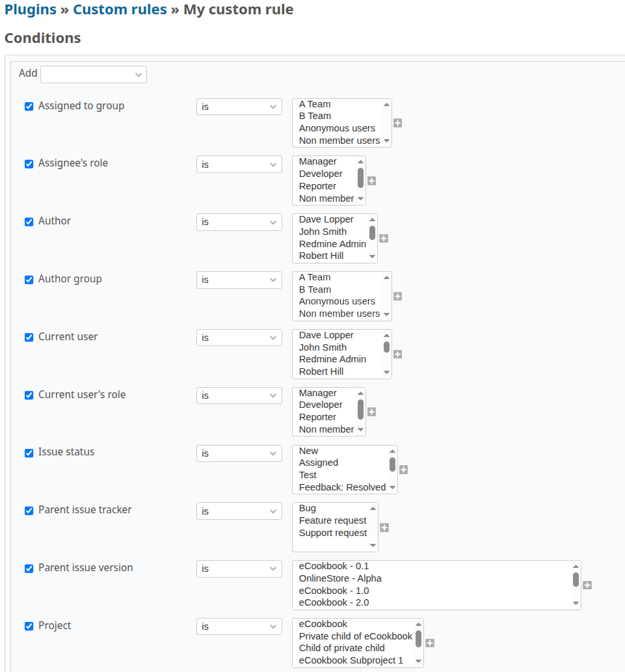This screenshot has width=625, height=672.
Task: Disable the Issue status condition checkbox
Action: coord(29,451)
